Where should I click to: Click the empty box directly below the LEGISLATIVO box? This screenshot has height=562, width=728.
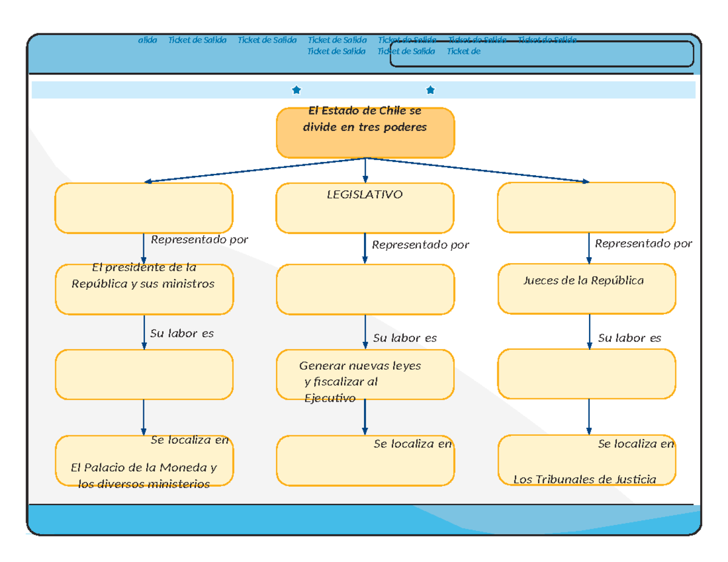click(x=365, y=289)
